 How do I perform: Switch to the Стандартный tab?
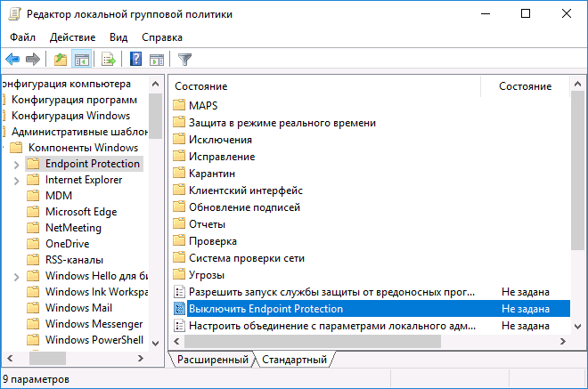294,360
